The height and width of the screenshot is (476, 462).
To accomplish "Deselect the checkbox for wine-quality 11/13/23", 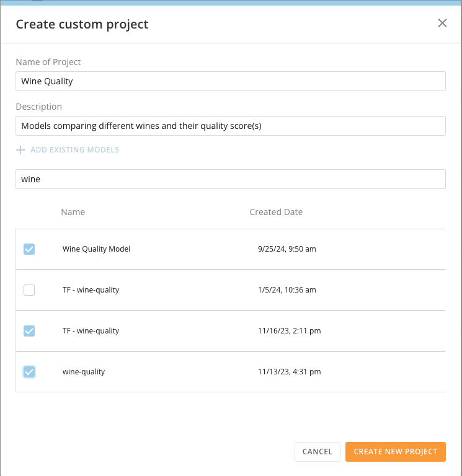I will pos(29,372).
